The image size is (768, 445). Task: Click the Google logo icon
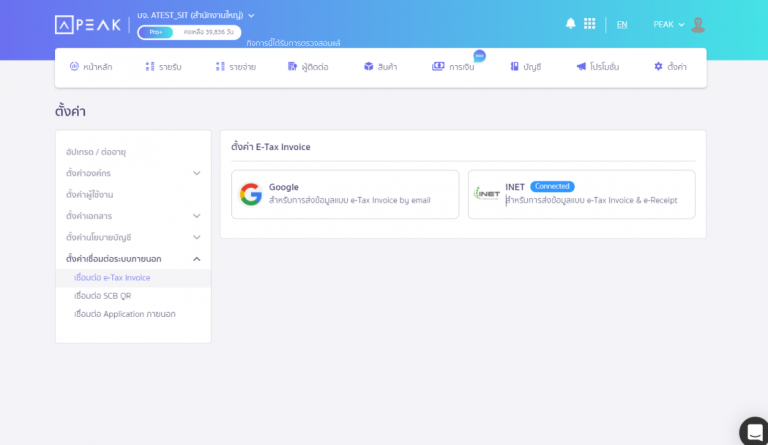coord(251,194)
